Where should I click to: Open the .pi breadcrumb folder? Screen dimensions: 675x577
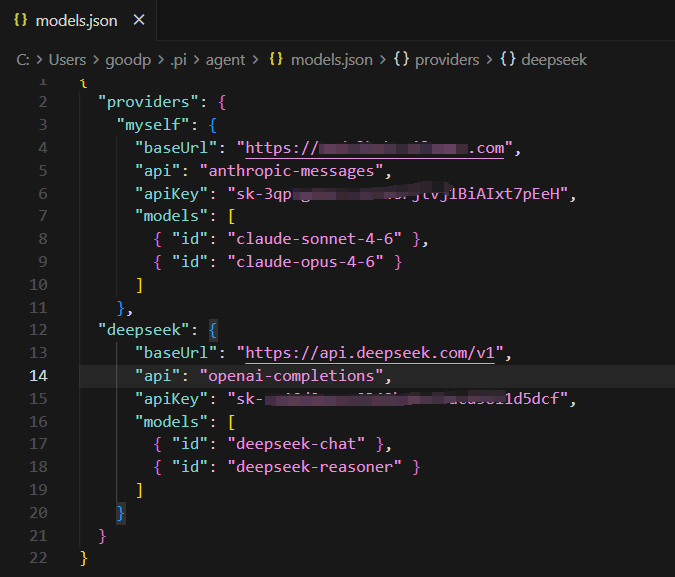click(178, 60)
